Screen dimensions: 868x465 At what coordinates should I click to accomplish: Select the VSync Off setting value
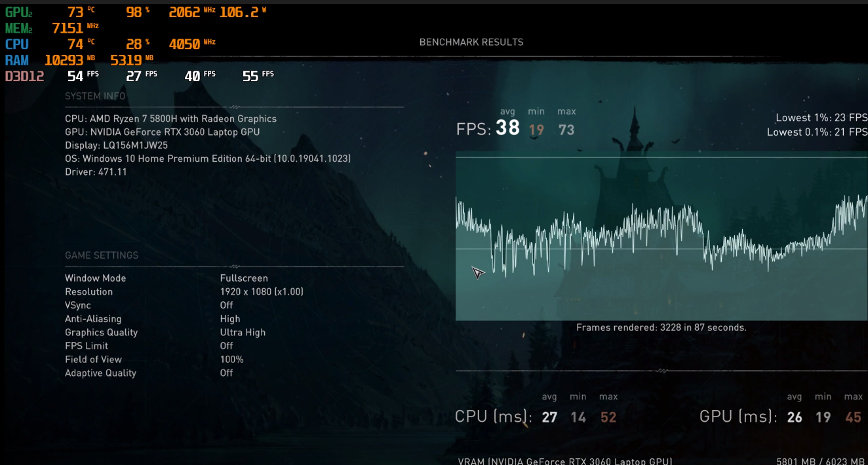click(x=227, y=305)
